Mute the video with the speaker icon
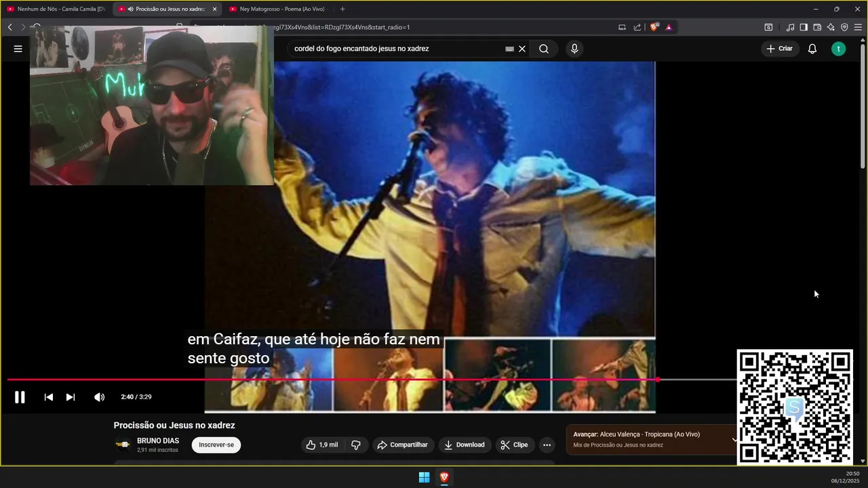Screen dimensions: 868x488 [99, 397]
